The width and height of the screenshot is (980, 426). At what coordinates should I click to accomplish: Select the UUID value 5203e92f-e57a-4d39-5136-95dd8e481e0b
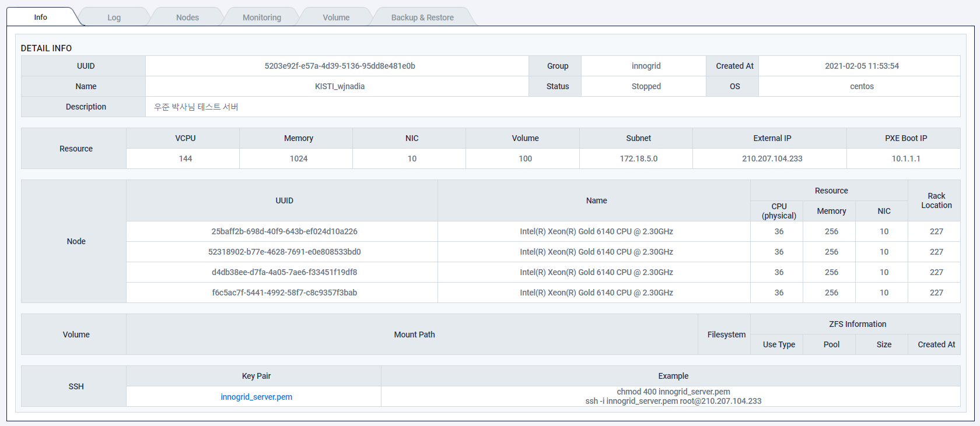[x=339, y=66]
